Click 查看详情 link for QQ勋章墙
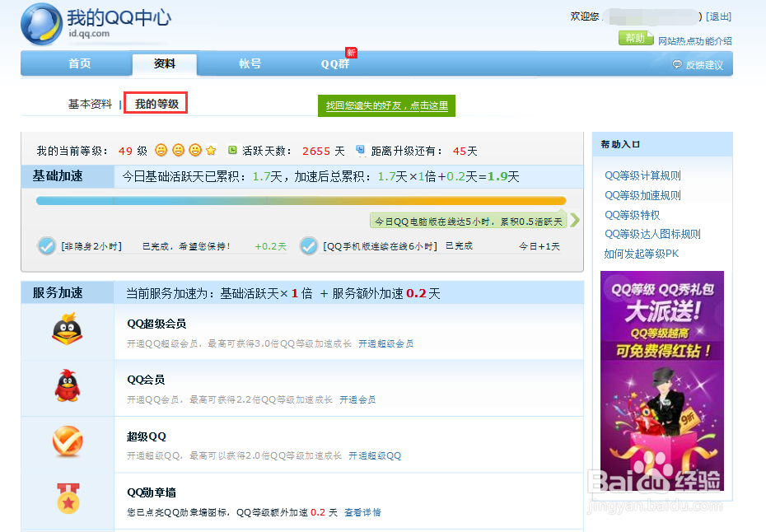 (362, 512)
